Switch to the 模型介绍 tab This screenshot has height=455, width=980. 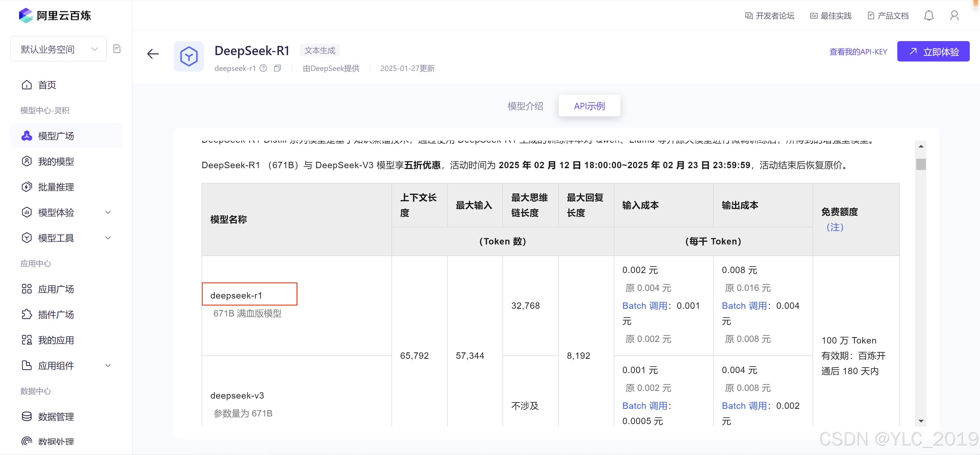[525, 106]
